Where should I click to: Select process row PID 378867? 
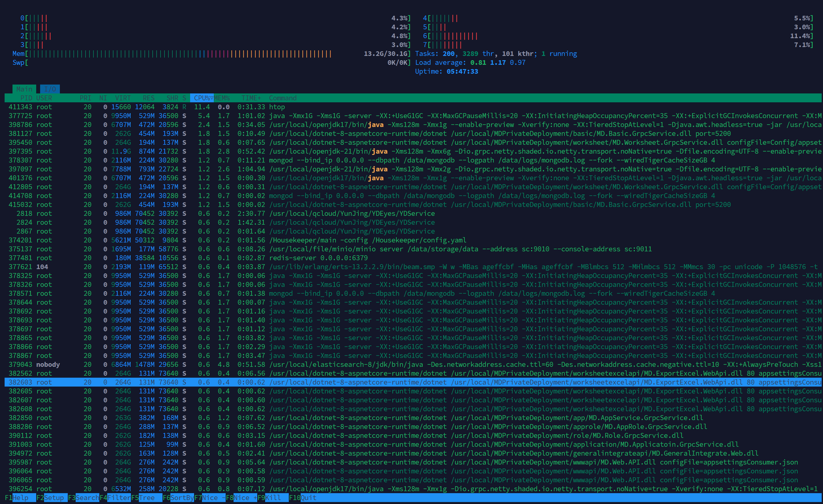point(413,356)
